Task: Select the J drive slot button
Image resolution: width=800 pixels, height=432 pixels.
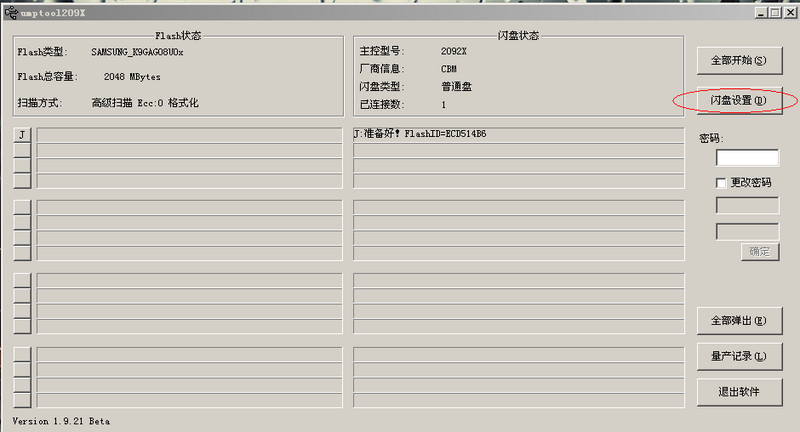Action: [22, 135]
